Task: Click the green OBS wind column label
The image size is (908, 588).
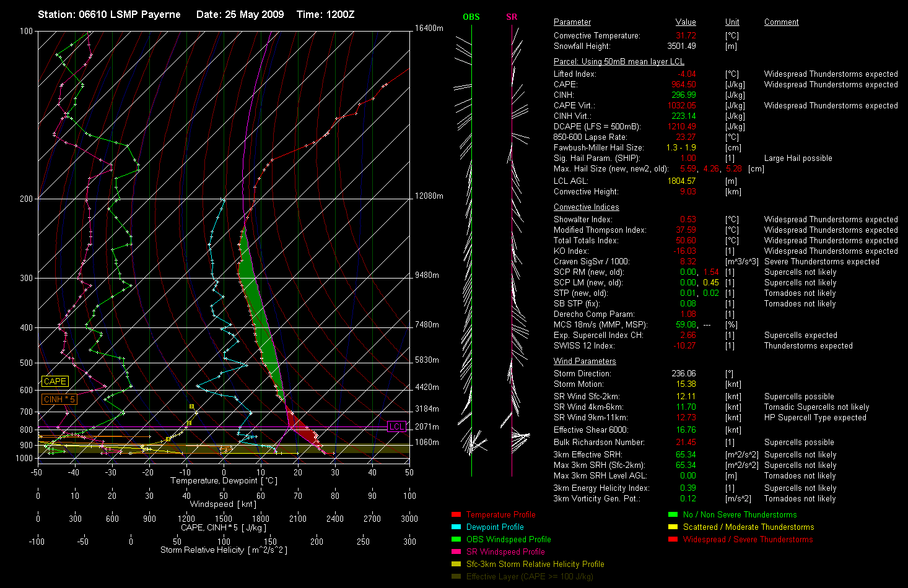Action: [x=471, y=17]
